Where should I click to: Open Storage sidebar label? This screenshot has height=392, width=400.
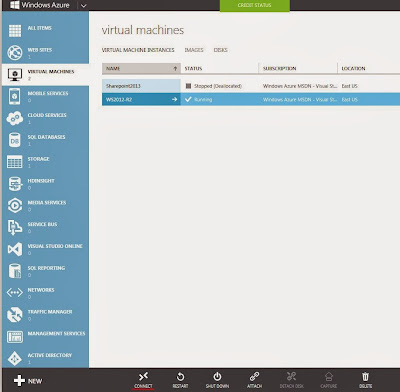click(38, 159)
